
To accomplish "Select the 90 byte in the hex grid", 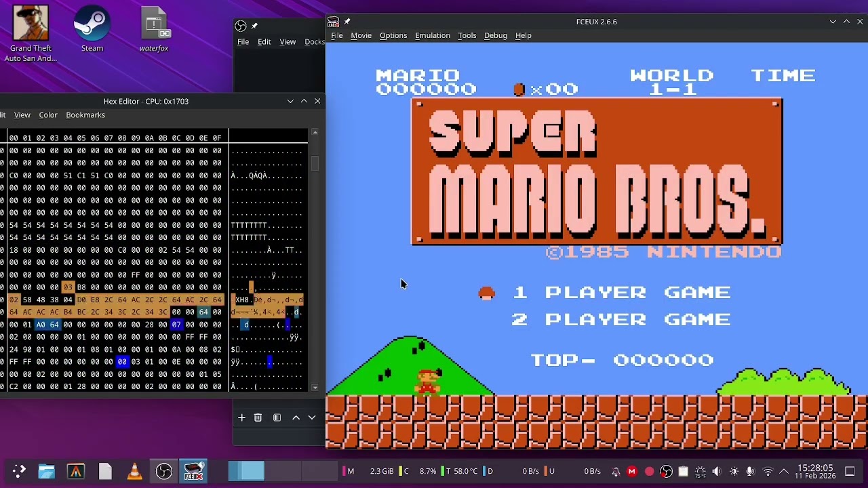I will tap(27, 350).
